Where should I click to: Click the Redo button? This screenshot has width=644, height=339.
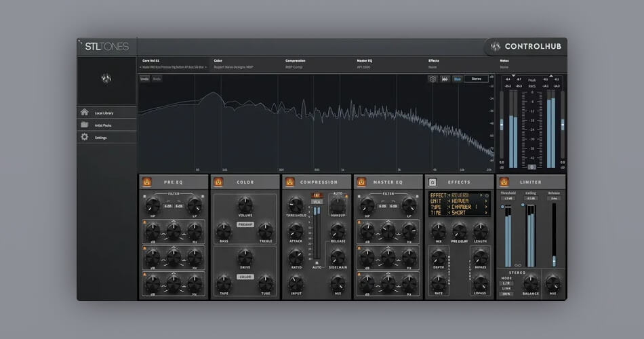(x=157, y=79)
